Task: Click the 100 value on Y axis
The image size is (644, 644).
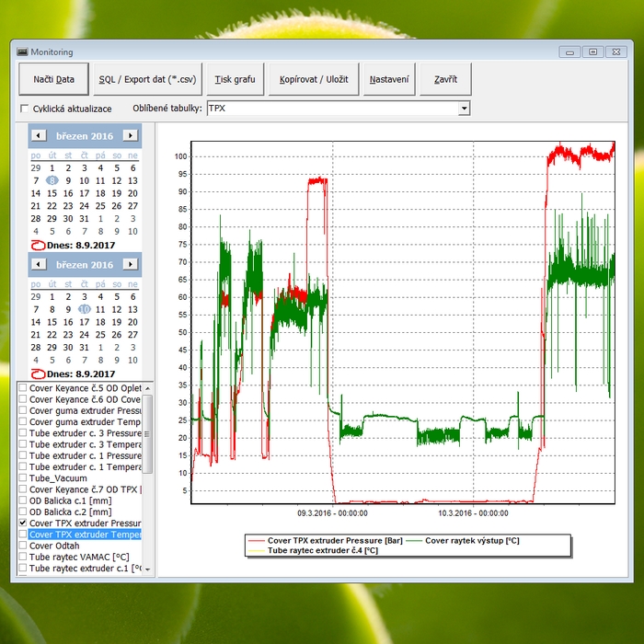Action: pyautogui.click(x=180, y=156)
